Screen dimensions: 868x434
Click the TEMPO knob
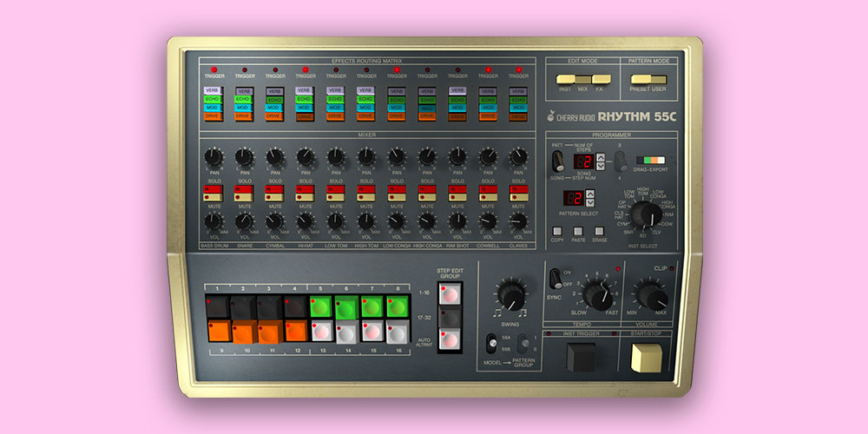click(x=598, y=295)
